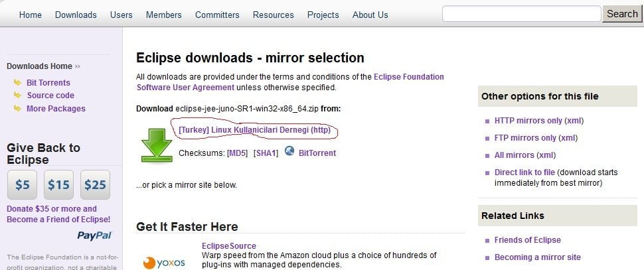Open the SHA1 checksum link

[x=266, y=153]
